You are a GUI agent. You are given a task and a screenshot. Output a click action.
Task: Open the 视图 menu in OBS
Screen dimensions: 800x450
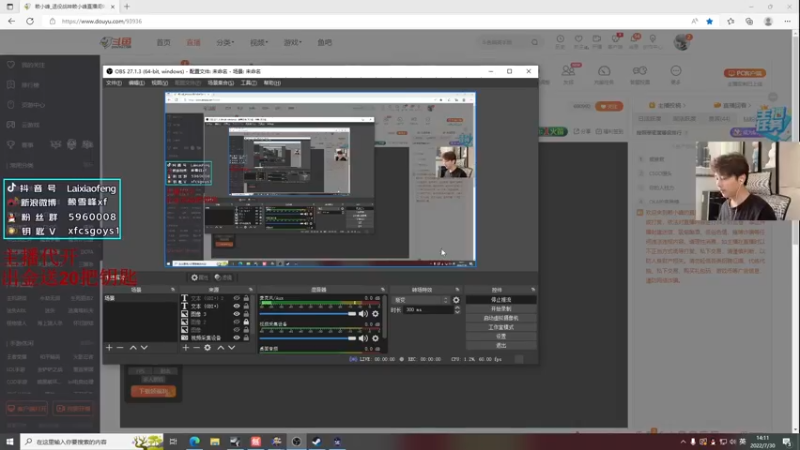pos(159,83)
